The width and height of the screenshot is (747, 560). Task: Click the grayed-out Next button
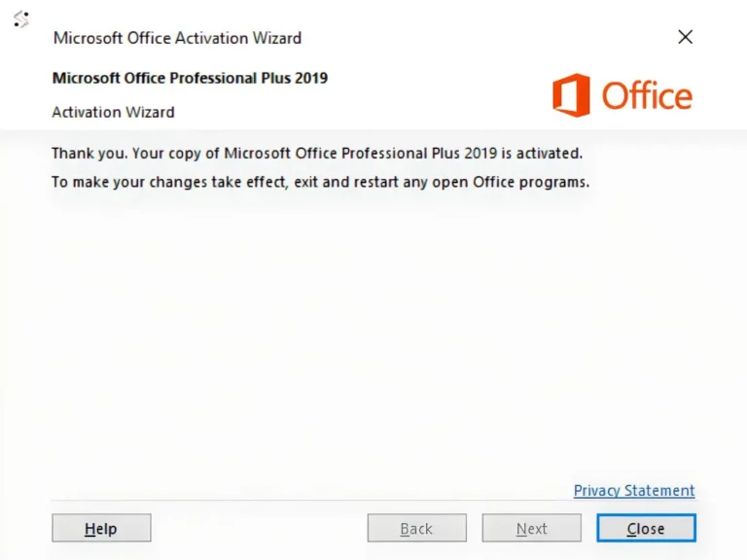pos(531,528)
